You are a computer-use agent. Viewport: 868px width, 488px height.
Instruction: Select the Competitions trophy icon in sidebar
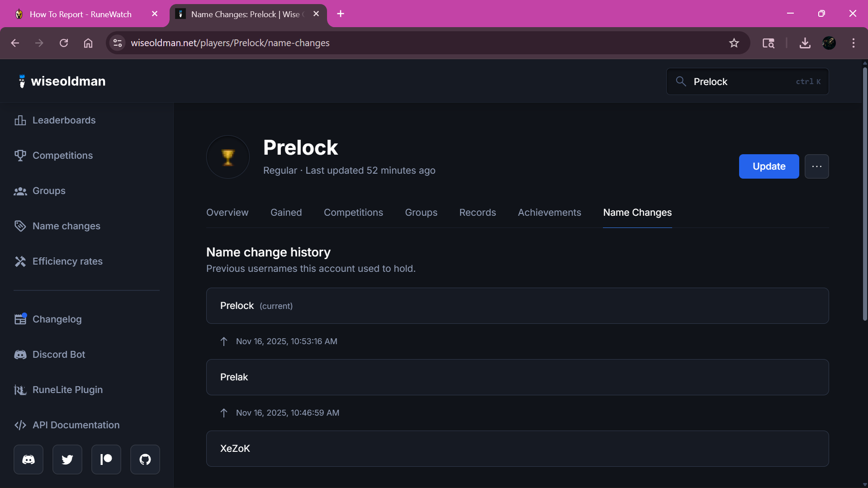[20, 156]
